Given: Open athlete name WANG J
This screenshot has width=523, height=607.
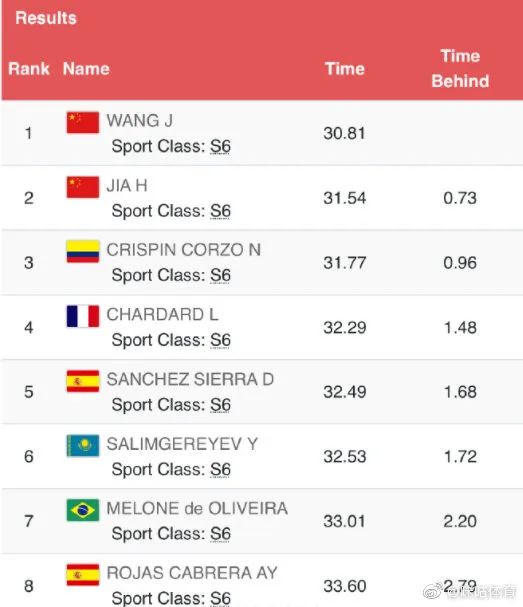Looking at the screenshot, I should pos(140,121).
